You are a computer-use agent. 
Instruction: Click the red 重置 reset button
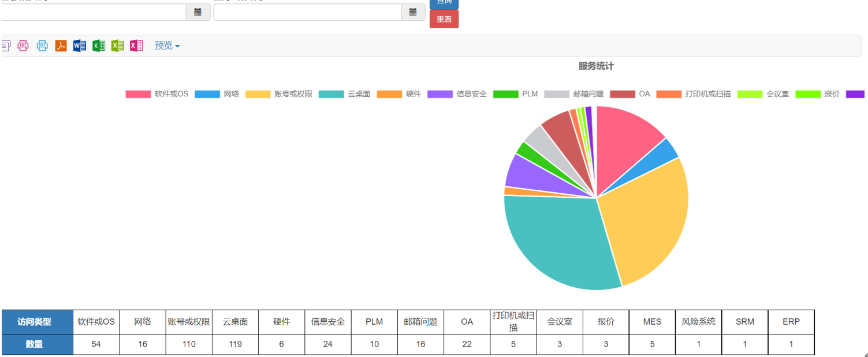pyautogui.click(x=444, y=19)
